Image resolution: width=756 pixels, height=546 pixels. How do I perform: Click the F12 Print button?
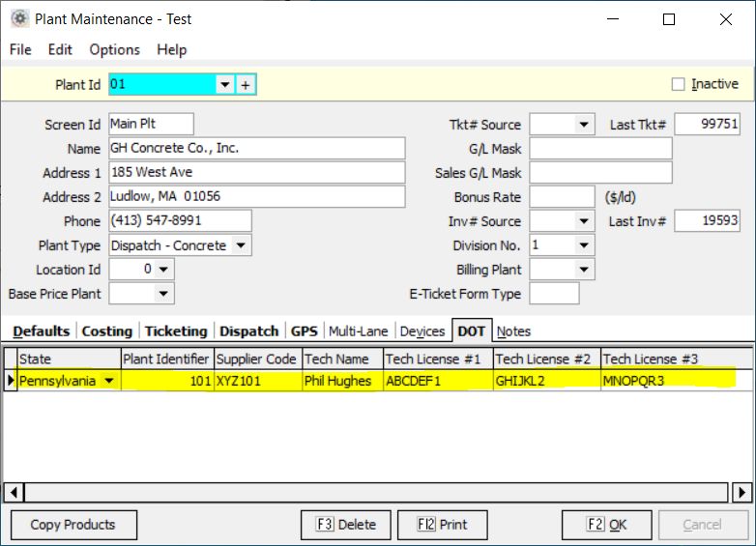443,525
